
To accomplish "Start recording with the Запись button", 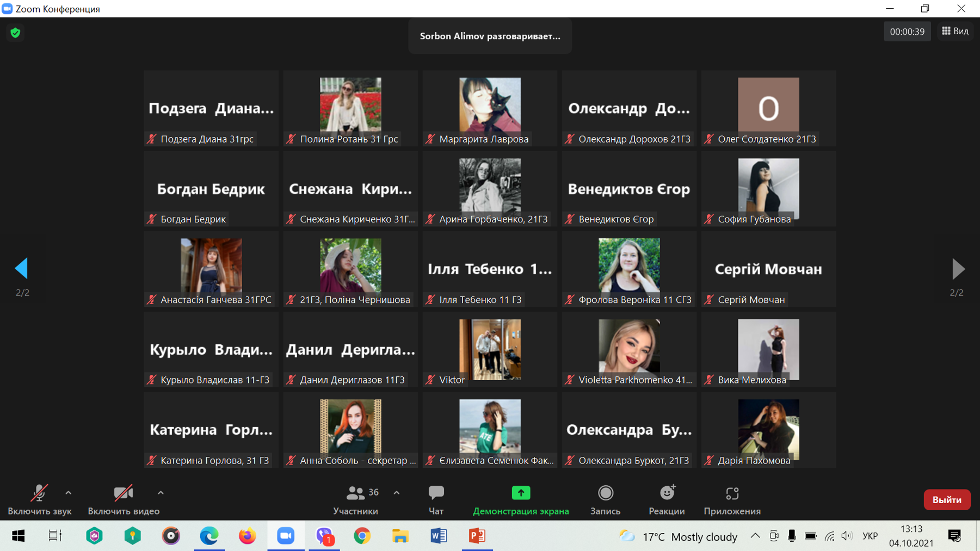I will click(605, 499).
